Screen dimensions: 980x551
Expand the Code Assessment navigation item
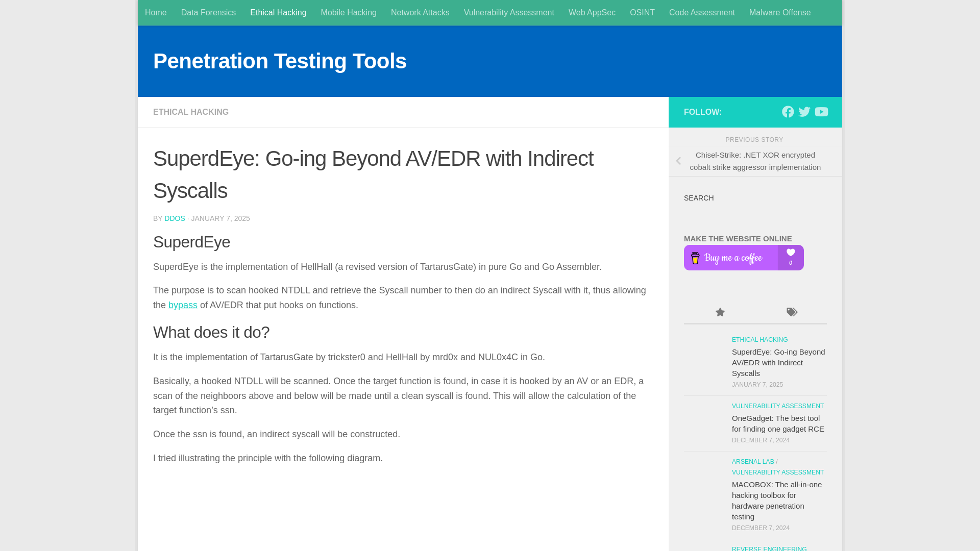tap(702, 12)
